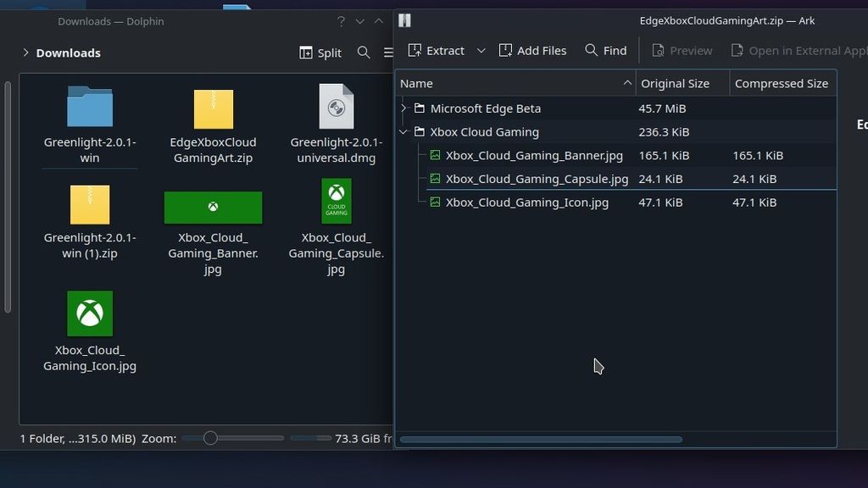Select the EdgeXboxCloudGamingArt.zip thumbnail in Dolphin

[213, 109]
